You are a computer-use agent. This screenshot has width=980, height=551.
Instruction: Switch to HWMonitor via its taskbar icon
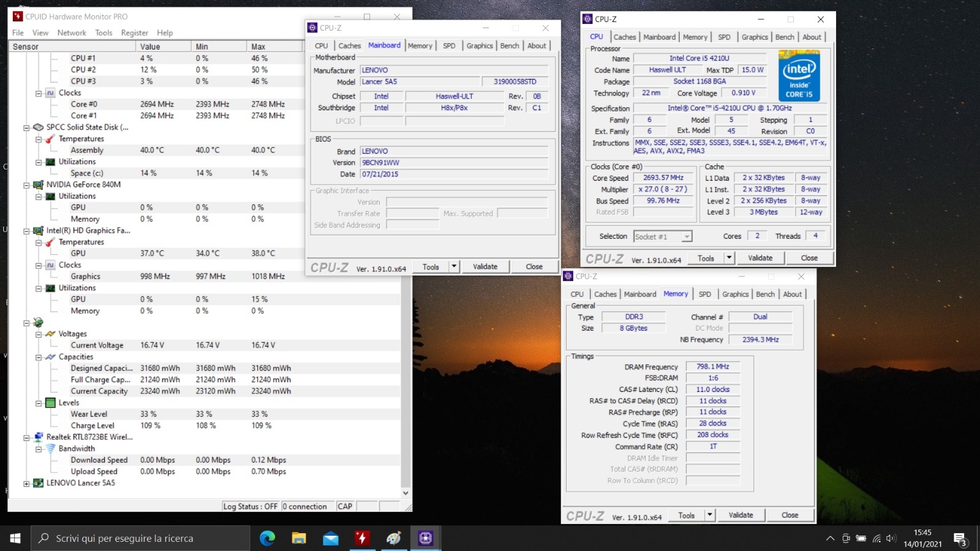click(x=362, y=538)
